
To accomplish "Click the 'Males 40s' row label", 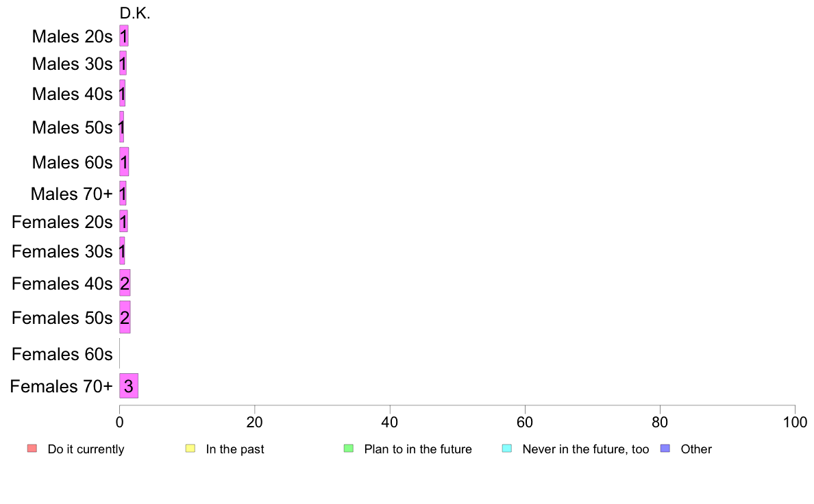I will [x=72, y=94].
